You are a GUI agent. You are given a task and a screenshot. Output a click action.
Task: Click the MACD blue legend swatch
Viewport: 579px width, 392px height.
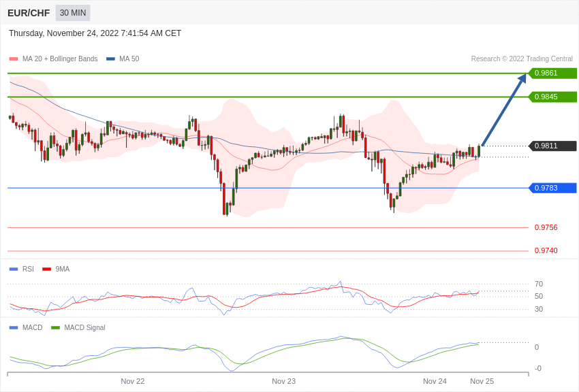[14, 327]
